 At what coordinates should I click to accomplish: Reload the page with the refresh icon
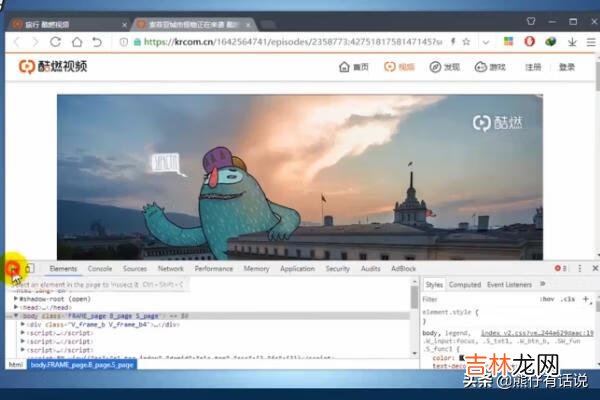[54, 42]
